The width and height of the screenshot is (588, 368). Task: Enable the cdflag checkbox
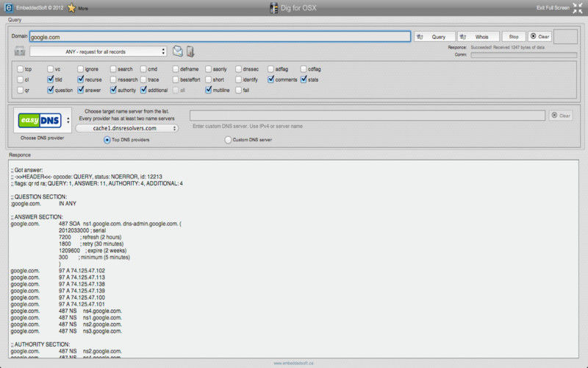tap(304, 69)
